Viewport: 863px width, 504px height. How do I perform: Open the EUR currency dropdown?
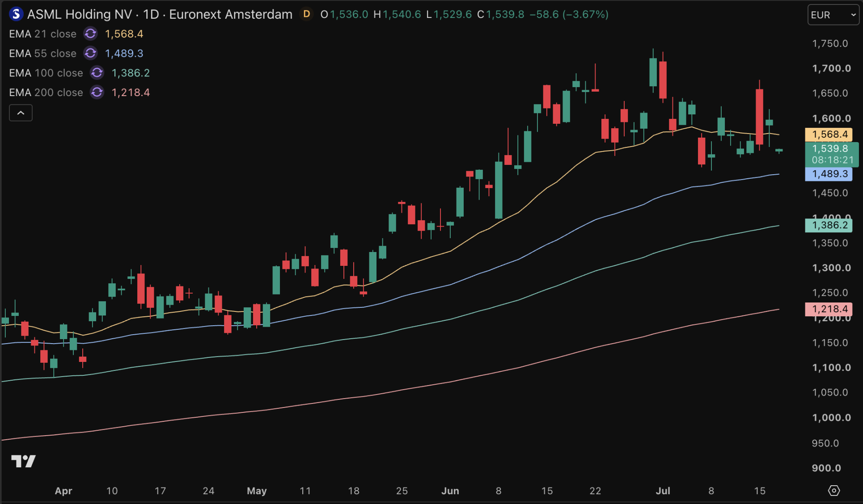pos(833,15)
